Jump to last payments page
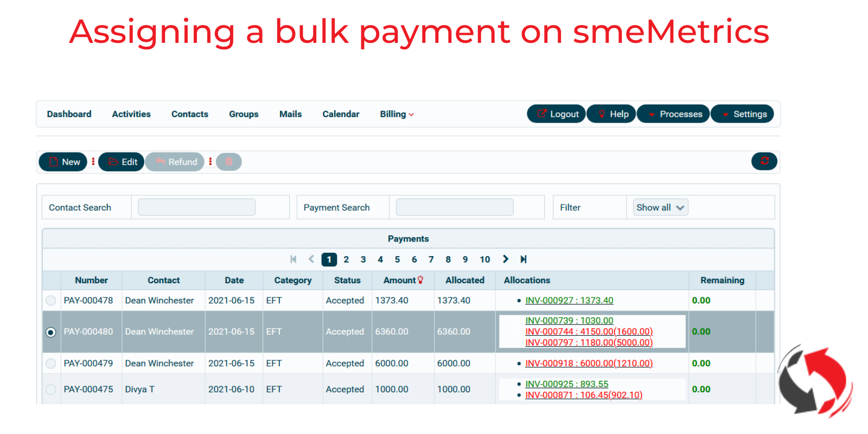 click(x=524, y=259)
